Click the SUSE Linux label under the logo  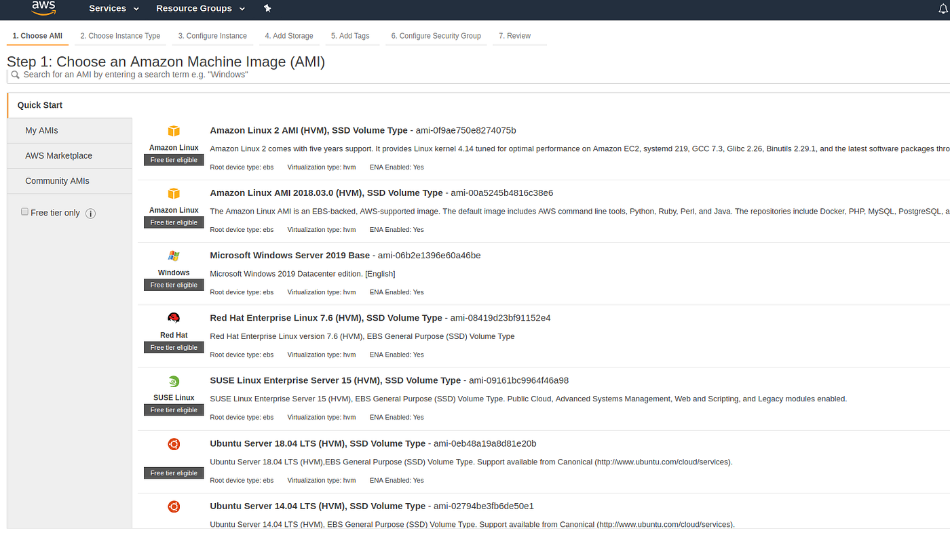(x=174, y=398)
